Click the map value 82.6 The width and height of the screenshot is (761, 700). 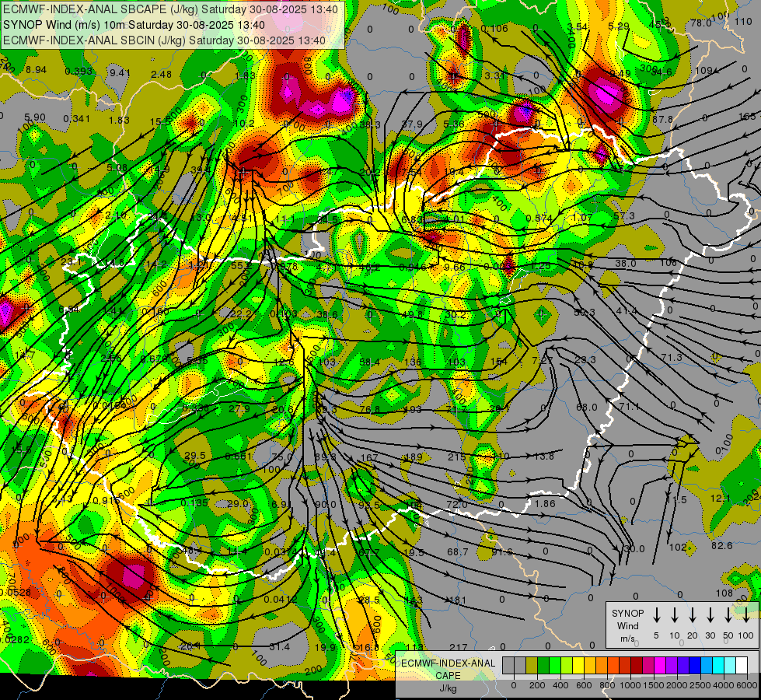pos(721,545)
